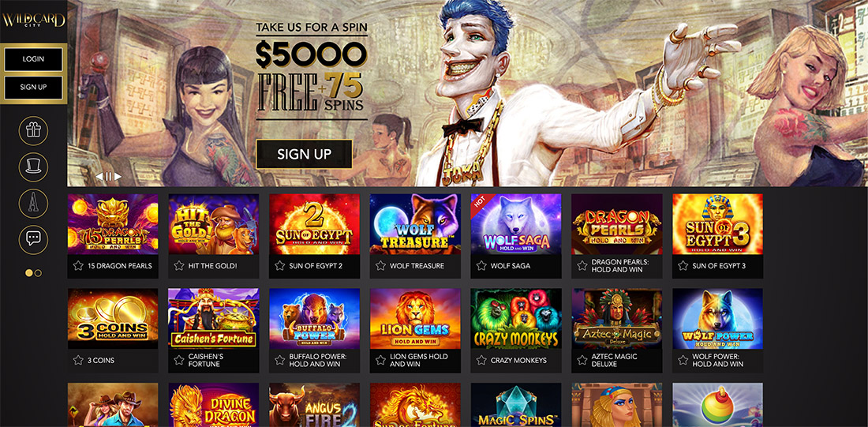This screenshot has width=868, height=427.
Task: Pause the banner slideshow
Action: pos(109,177)
